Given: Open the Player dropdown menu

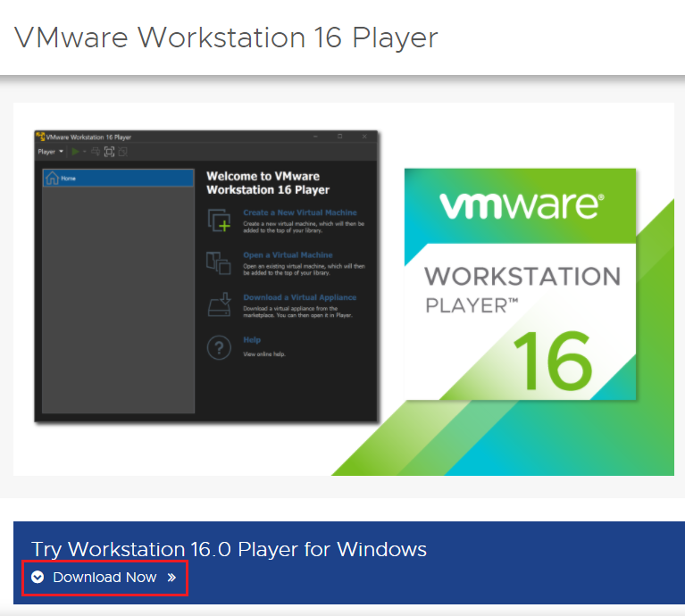Looking at the screenshot, I should [x=50, y=152].
